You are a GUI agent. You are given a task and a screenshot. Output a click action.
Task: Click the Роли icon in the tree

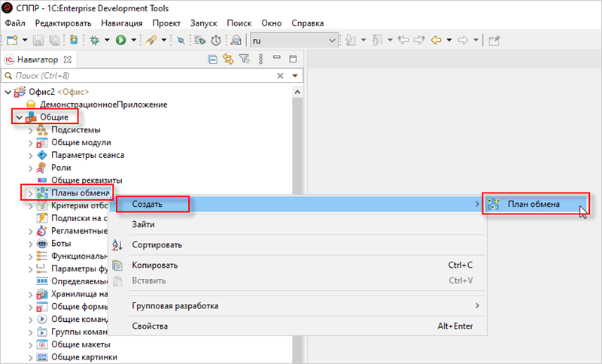[x=42, y=168]
